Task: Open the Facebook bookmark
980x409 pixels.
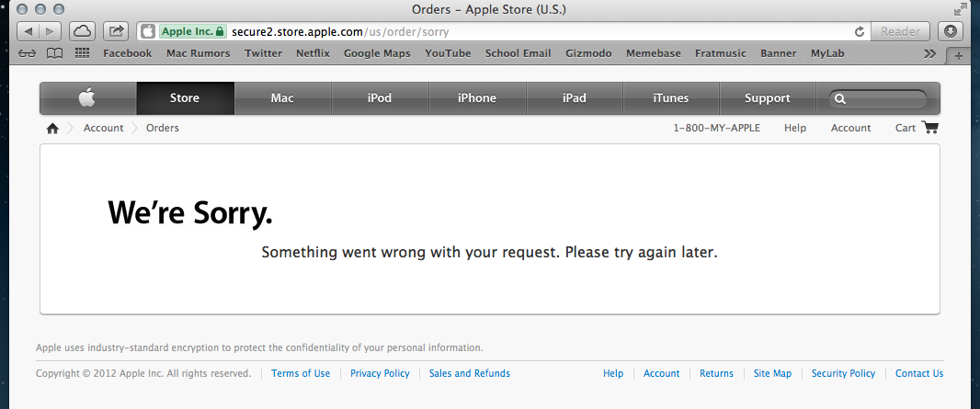Action: tap(128, 53)
